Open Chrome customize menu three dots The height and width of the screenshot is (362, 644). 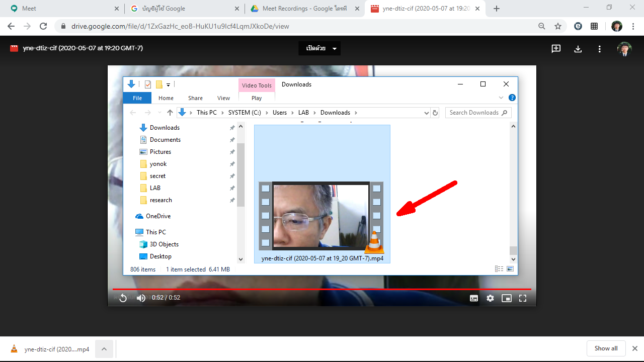point(633,26)
